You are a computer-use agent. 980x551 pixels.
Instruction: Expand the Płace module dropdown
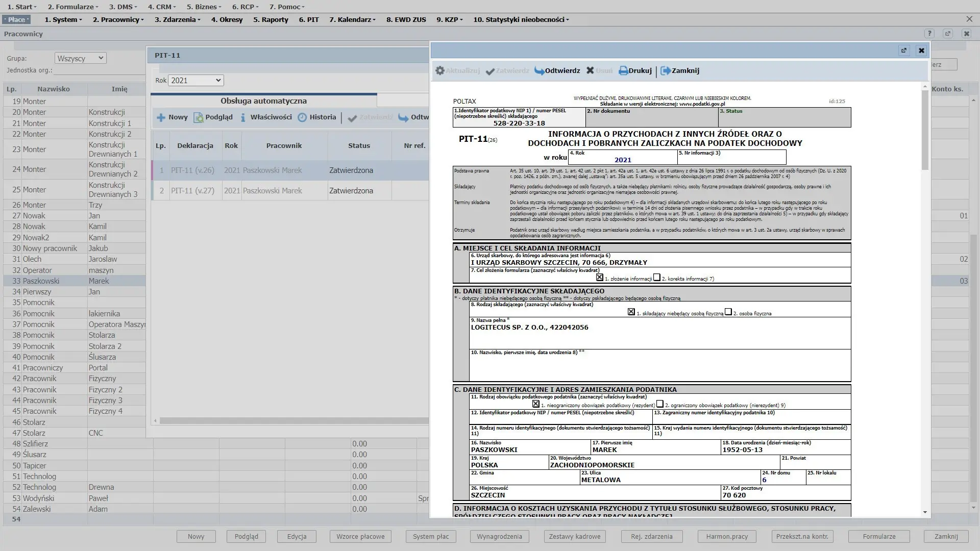pyautogui.click(x=17, y=19)
